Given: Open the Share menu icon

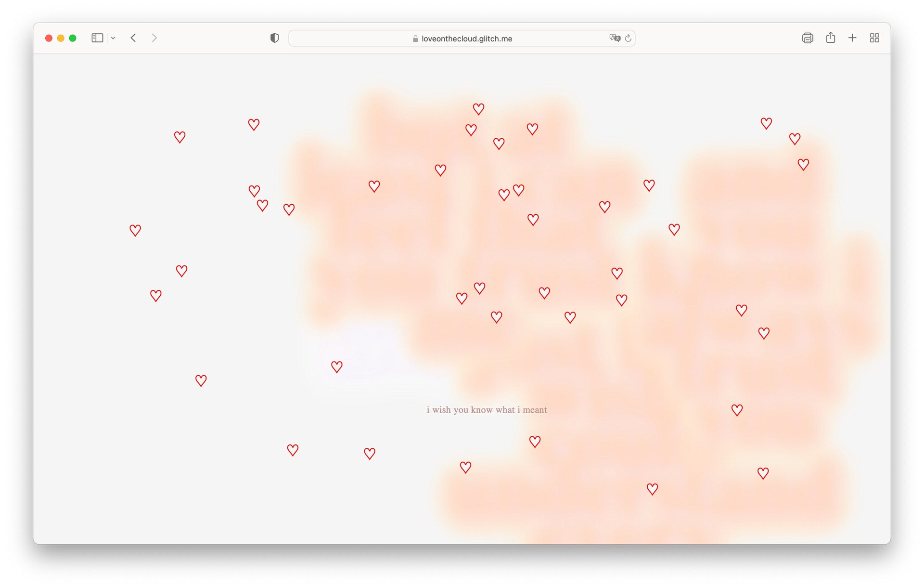Looking at the screenshot, I should [x=830, y=38].
